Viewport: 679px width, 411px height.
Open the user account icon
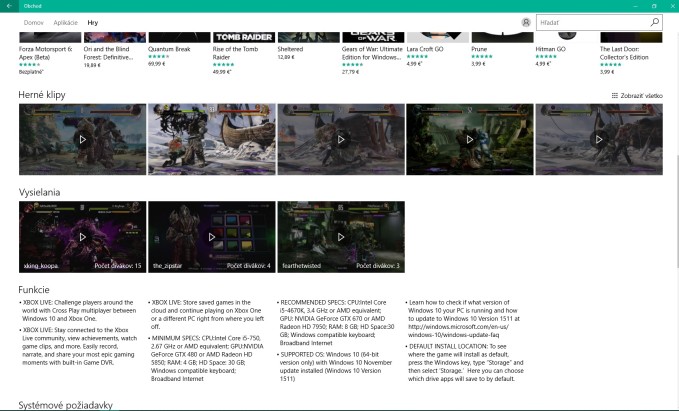tap(526, 23)
